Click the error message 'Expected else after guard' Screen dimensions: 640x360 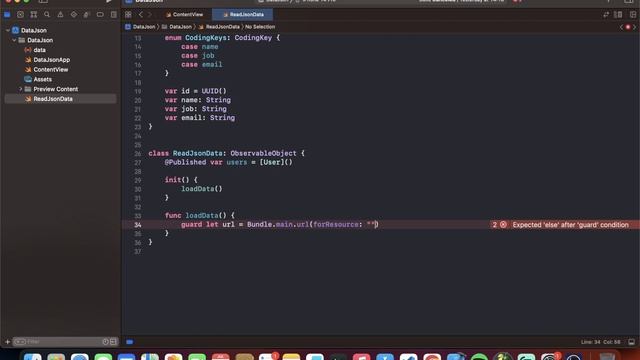coord(570,224)
